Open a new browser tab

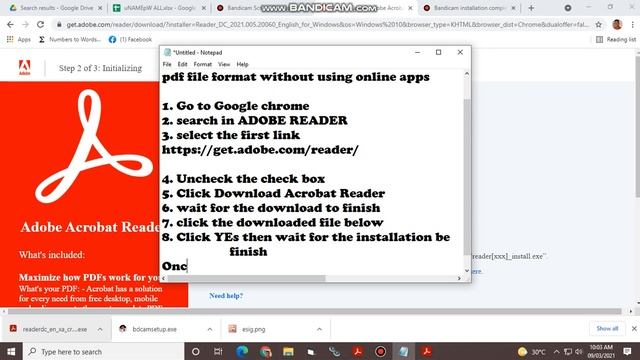point(531,8)
